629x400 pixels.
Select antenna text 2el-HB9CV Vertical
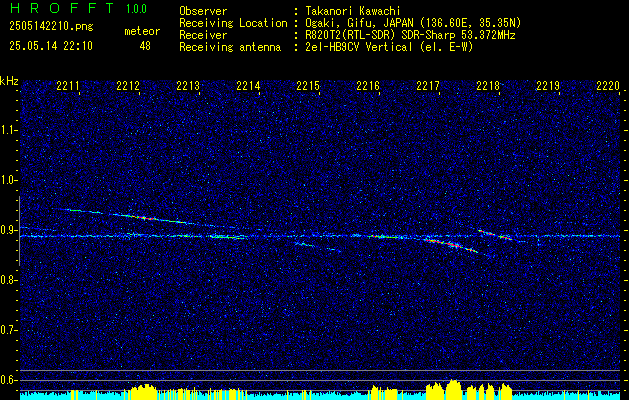tap(359, 47)
